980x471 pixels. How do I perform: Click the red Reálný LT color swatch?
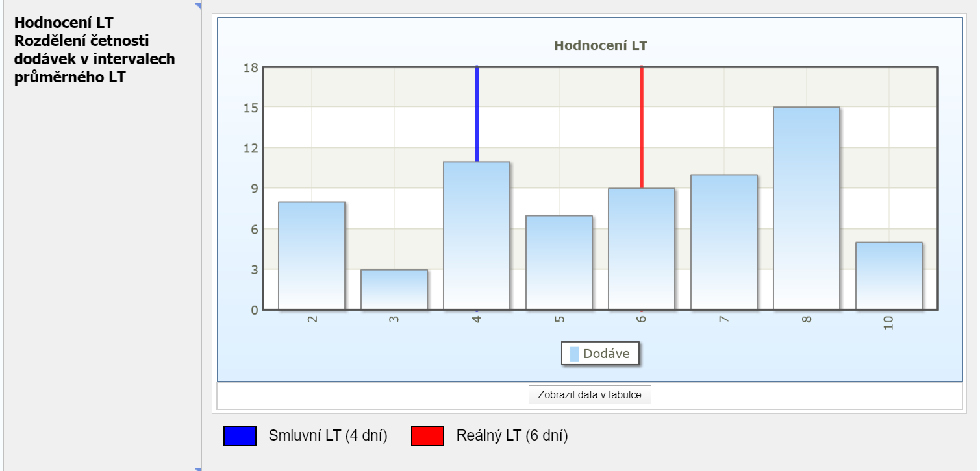click(427, 436)
